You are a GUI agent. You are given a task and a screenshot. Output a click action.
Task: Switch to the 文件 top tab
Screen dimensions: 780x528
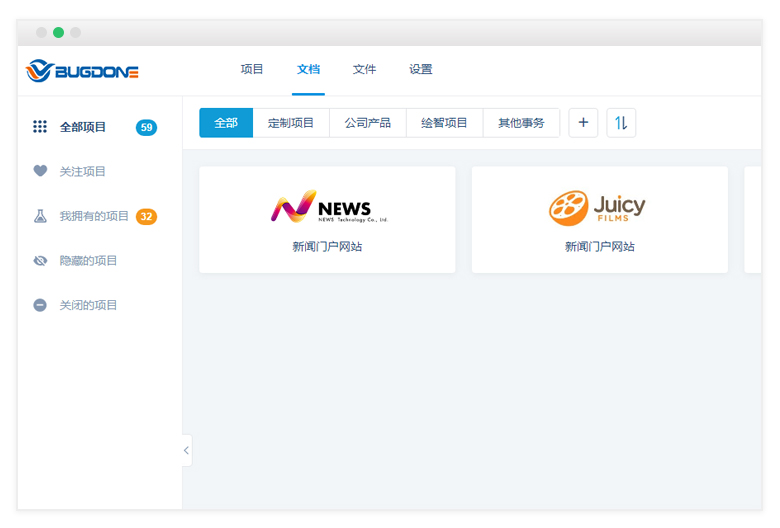(364, 70)
